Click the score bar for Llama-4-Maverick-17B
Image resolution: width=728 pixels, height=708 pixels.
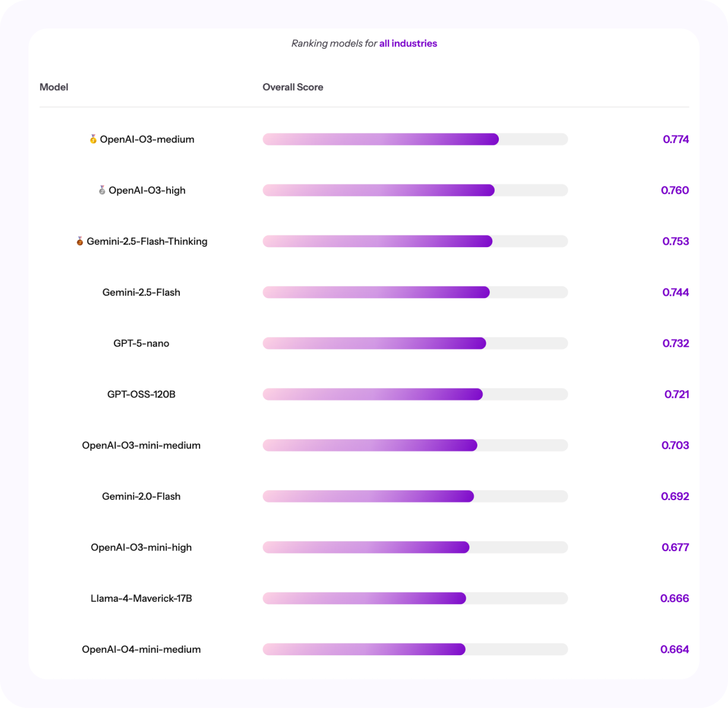(415, 599)
